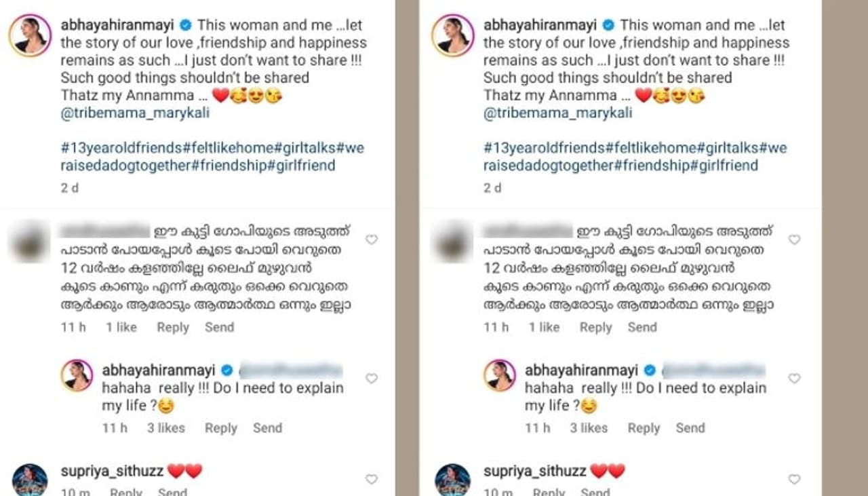Viewport: 868px width, 496px height.
Task: View '1 like' on comment in right panel
Action: pyautogui.click(x=544, y=327)
